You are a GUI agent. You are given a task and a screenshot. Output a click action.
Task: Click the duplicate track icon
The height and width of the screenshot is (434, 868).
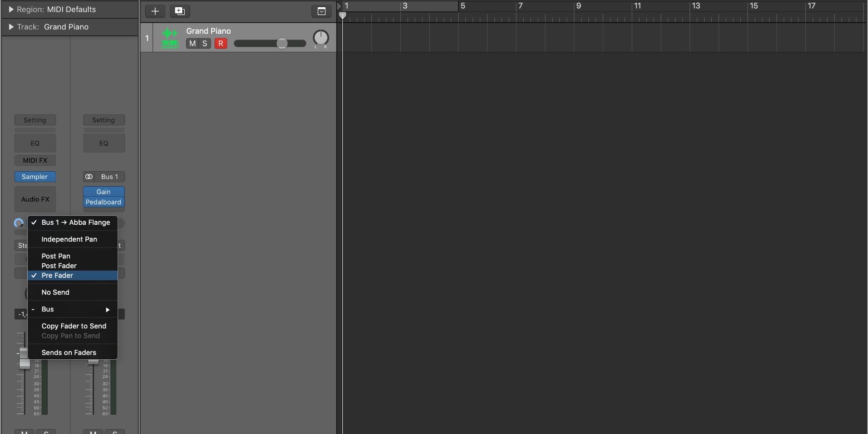coord(179,11)
